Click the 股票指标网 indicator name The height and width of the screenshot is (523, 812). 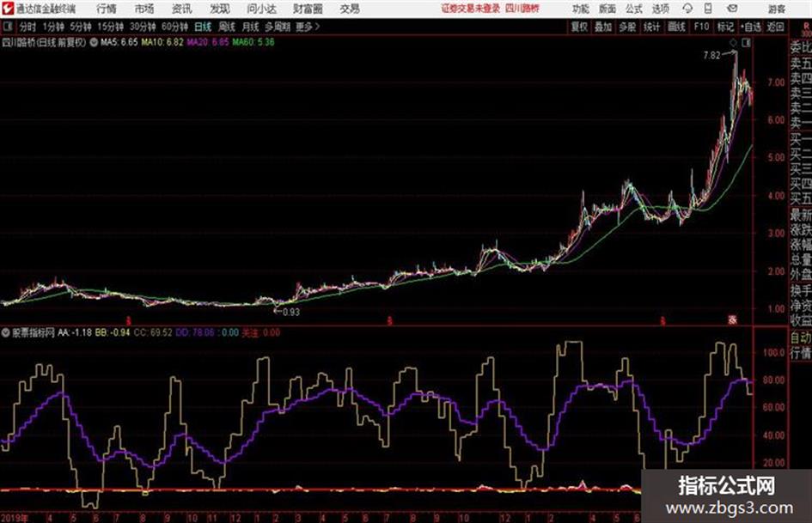tap(34, 332)
